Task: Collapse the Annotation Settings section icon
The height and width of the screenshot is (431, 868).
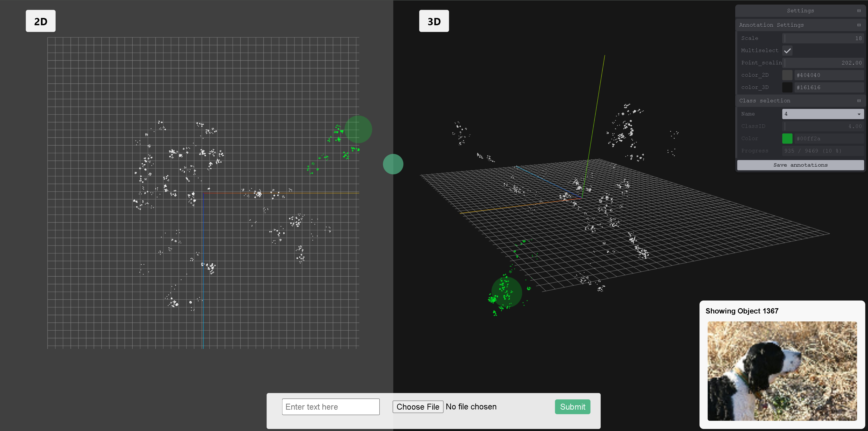Action: click(859, 25)
